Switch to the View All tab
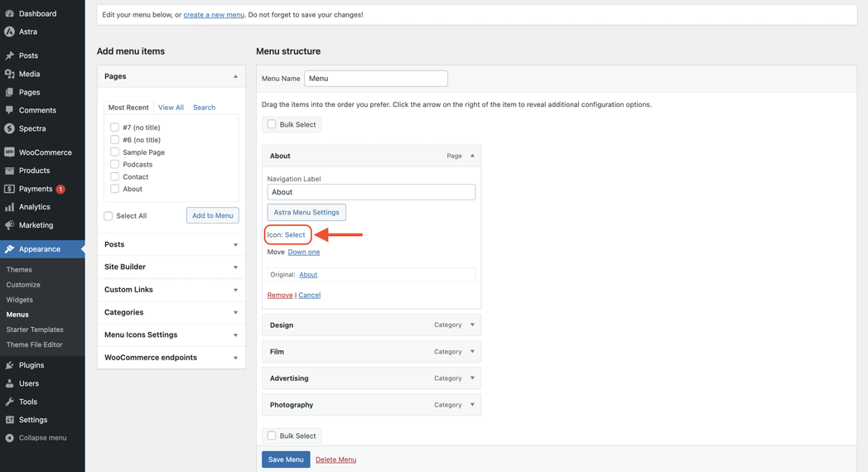868x472 pixels. [171, 108]
